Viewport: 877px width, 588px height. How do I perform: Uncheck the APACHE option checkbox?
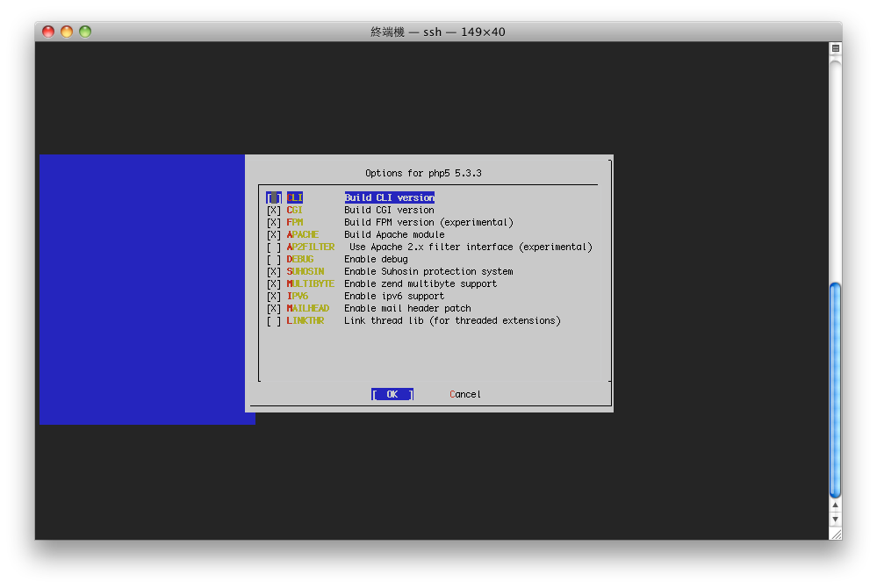(x=274, y=234)
